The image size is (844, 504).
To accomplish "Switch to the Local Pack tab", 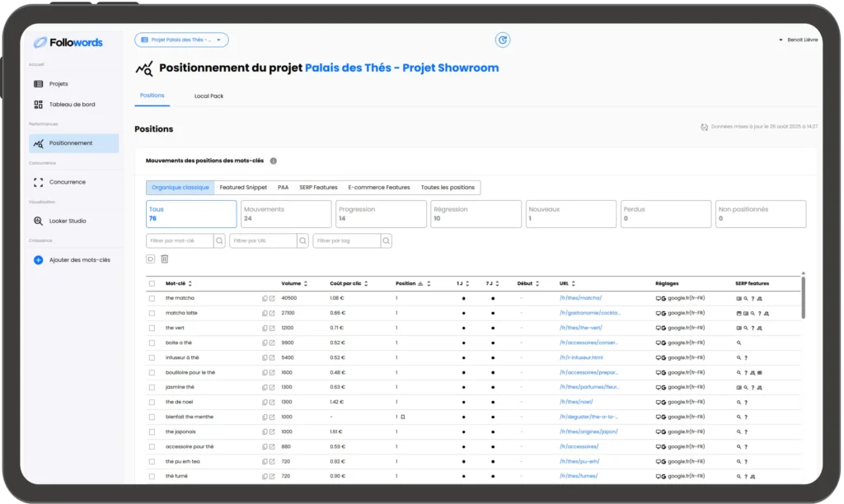I will [209, 96].
